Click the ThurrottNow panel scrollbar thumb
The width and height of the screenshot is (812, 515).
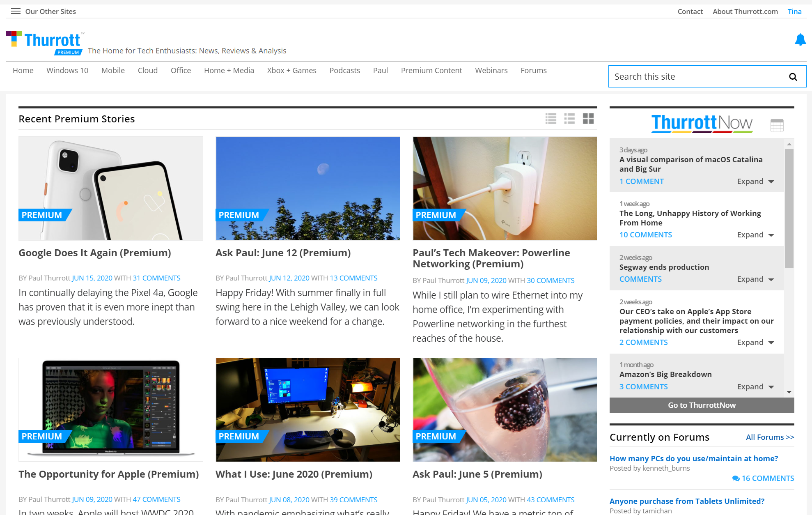tap(789, 209)
